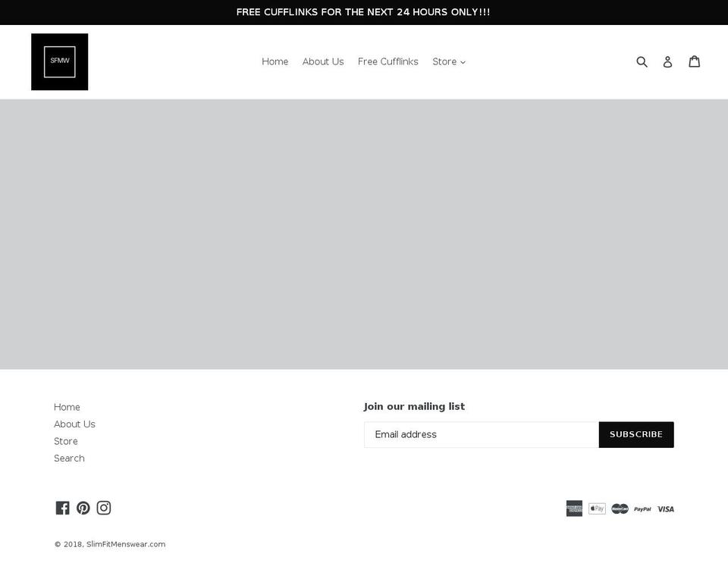
Task: Open About Us in the top navigation
Action: pos(323,61)
